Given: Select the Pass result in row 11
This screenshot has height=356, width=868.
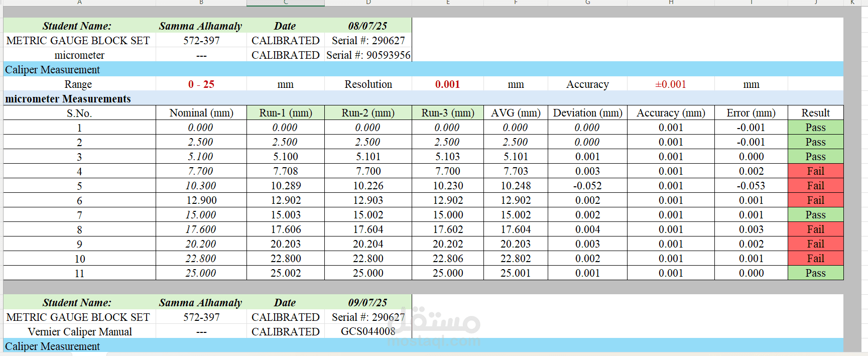Looking at the screenshot, I should click(x=815, y=273).
